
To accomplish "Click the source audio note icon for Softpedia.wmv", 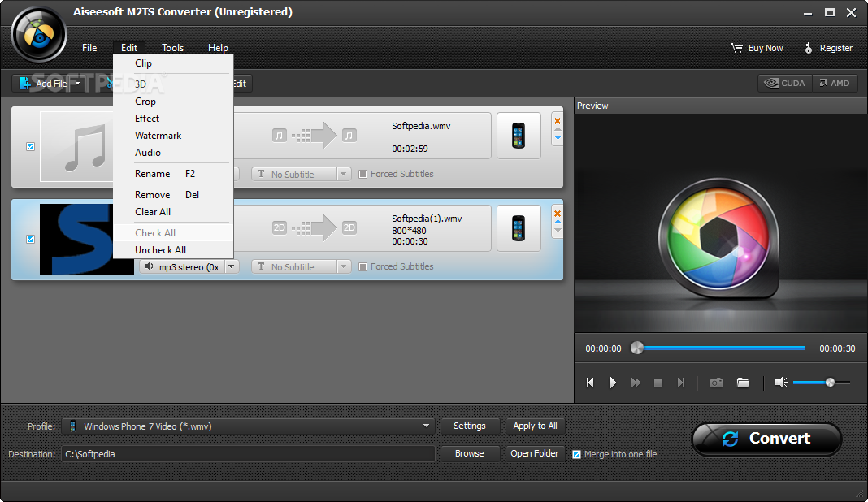I will click(279, 135).
